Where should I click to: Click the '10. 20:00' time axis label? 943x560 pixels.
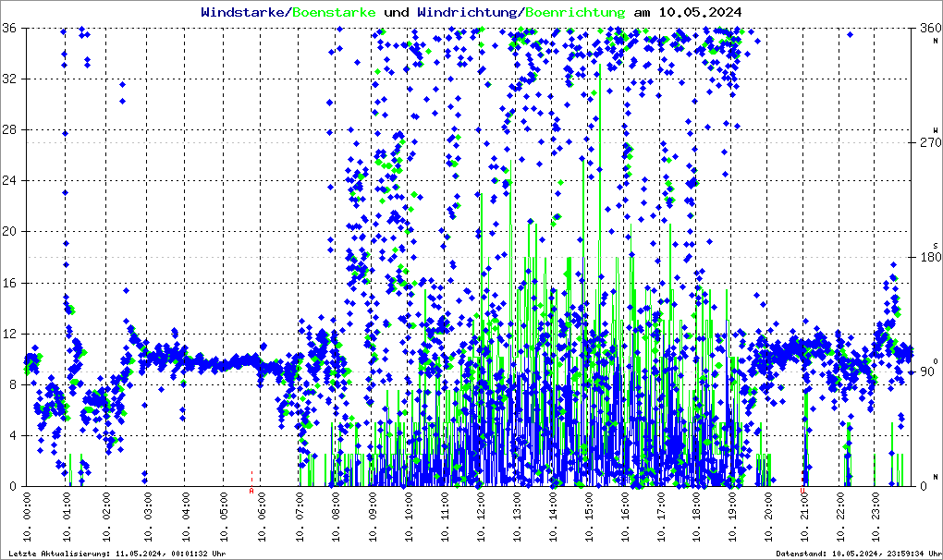(x=768, y=517)
